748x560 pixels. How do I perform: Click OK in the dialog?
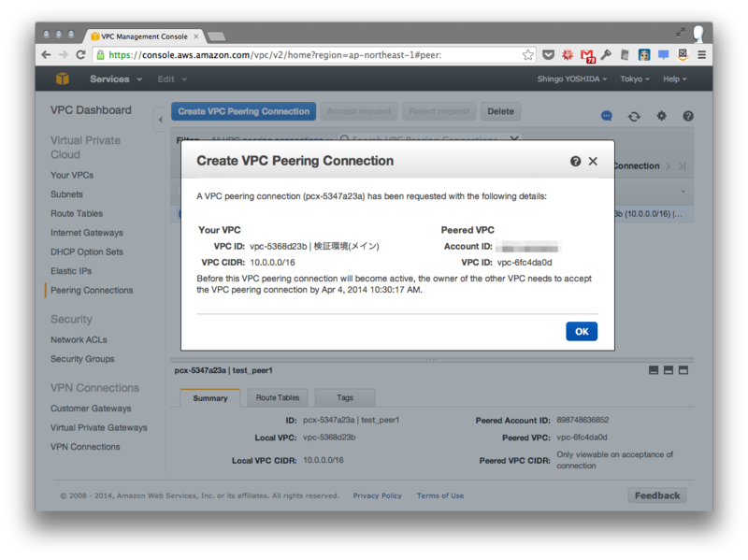(x=582, y=332)
